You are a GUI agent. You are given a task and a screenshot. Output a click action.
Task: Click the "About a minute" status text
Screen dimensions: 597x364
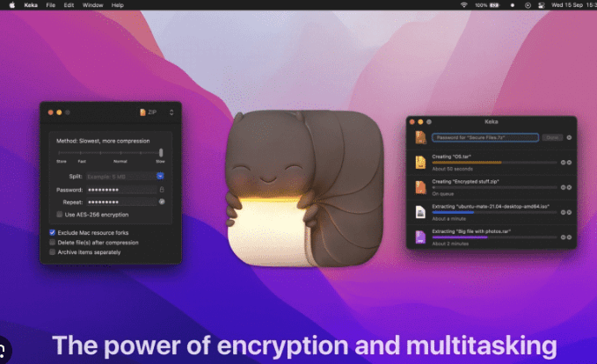[449, 219]
